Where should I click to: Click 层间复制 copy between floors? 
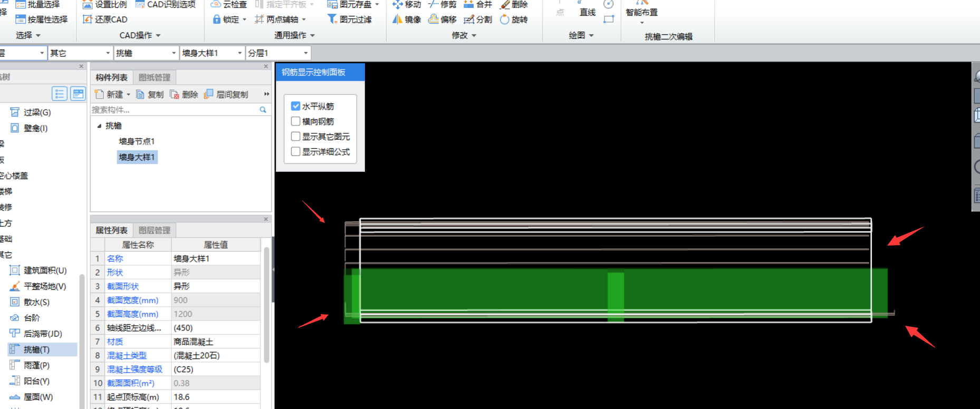pos(226,94)
